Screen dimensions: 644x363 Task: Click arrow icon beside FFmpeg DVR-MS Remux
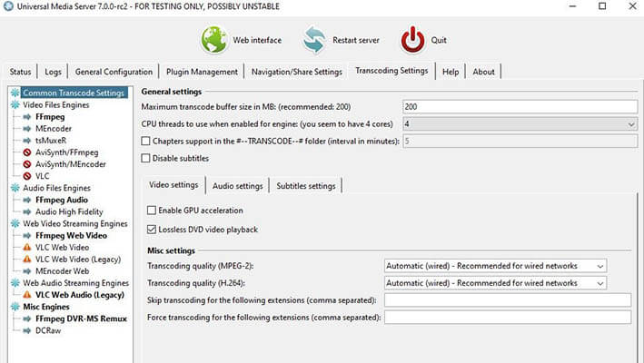[x=27, y=319]
